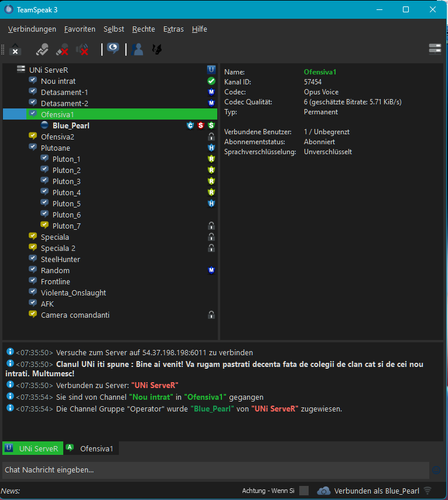Click the "Verbunden als Blue_Pearl" status text
448x500 pixels.
tap(377, 491)
